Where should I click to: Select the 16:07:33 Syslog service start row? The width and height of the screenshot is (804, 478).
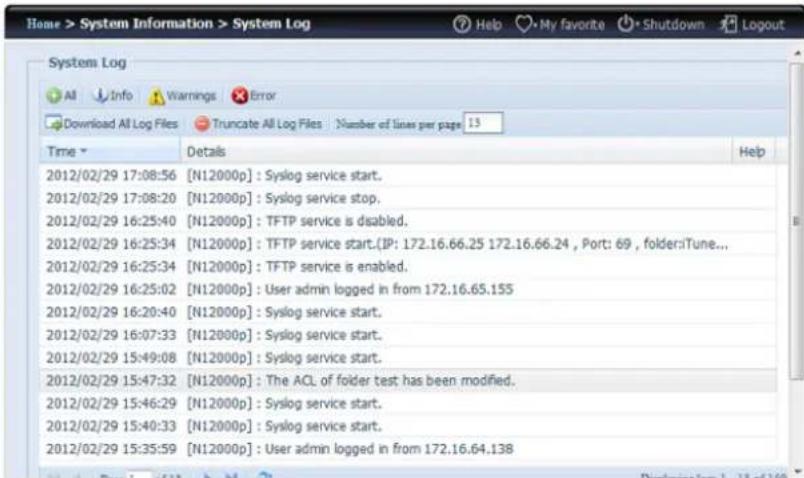[408, 335]
